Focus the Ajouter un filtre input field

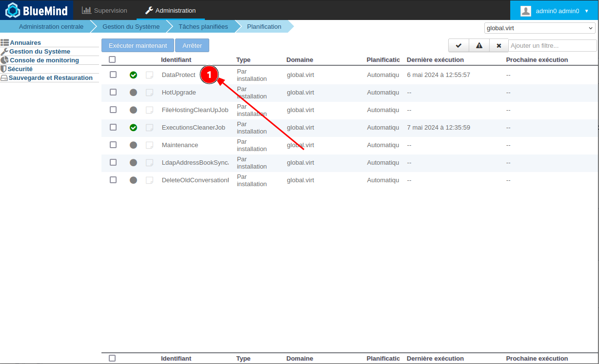click(552, 45)
